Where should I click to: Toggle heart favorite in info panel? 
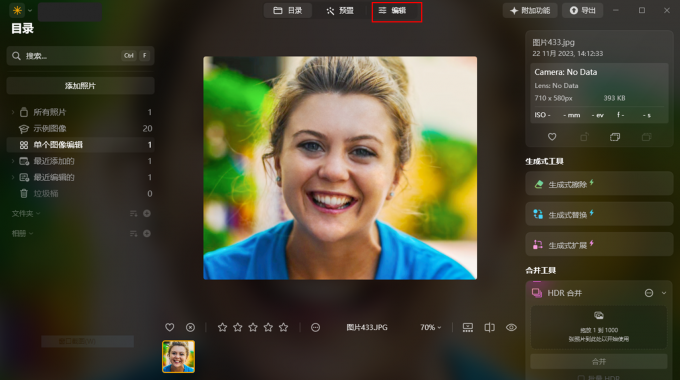552,137
